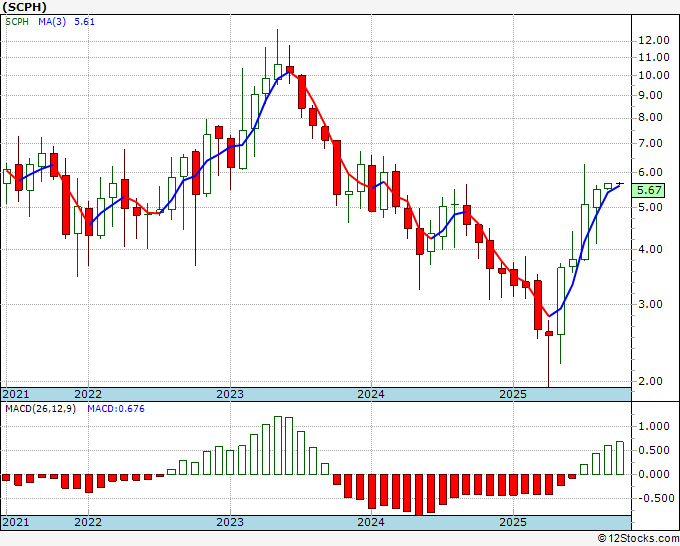680x546 pixels.
Task: Click the (SCPH) chart title
Action: point(24,7)
